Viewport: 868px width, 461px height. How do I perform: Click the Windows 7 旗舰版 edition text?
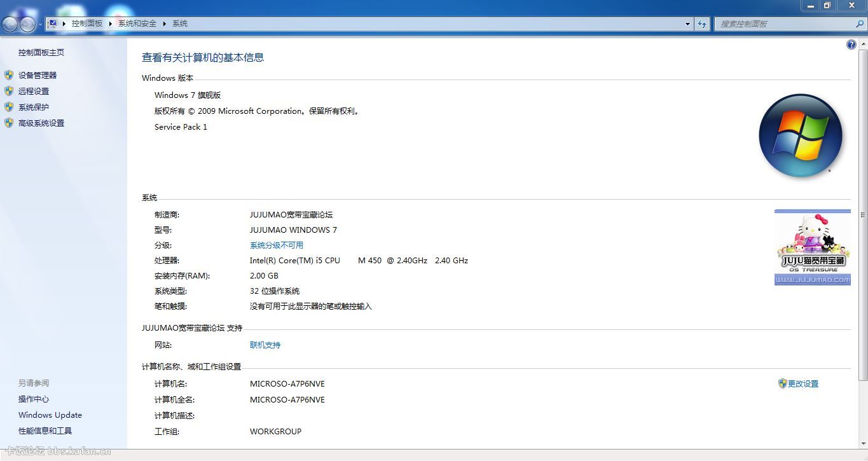pos(188,95)
